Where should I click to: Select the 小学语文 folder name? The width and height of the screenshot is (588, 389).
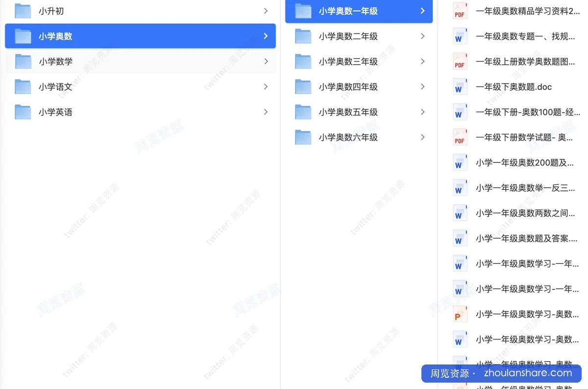point(56,86)
